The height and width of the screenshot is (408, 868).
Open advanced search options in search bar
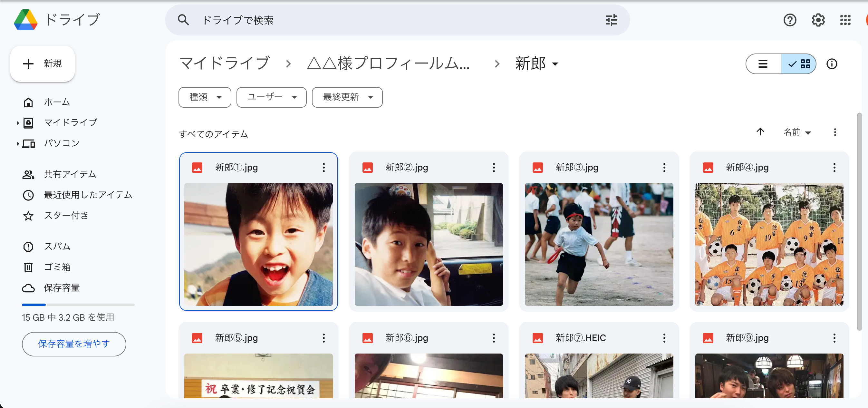coord(611,20)
